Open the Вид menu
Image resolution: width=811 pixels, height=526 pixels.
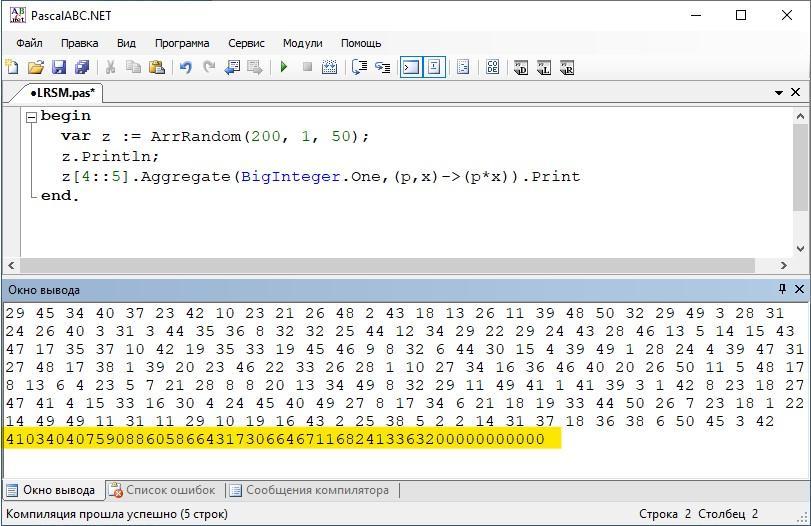pos(126,43)
